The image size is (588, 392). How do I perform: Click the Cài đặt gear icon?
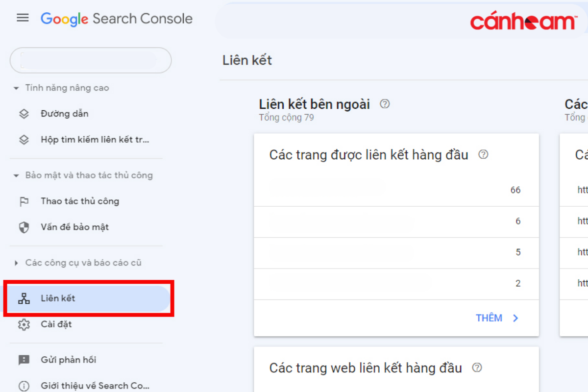coord(24,324)
